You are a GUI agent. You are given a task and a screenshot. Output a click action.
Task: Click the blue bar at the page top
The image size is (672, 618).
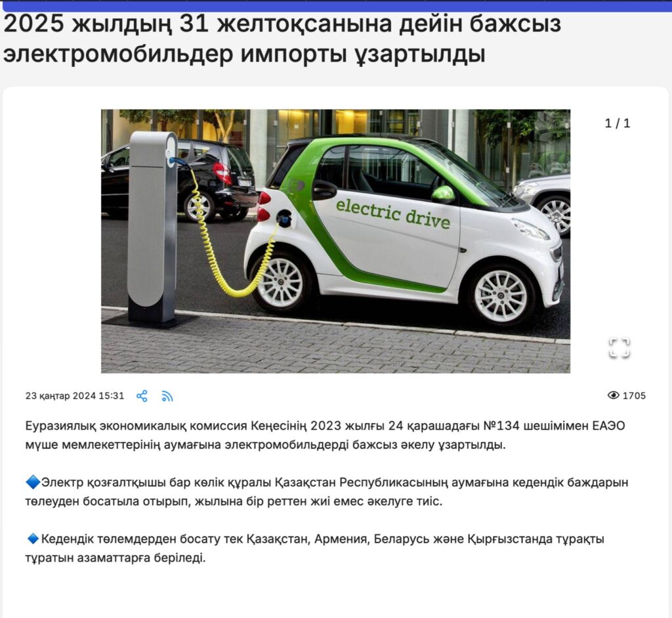pos(336,5)
